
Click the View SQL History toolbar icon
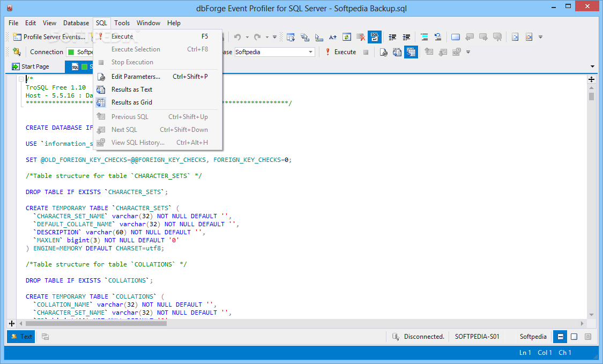click(457, 52)
